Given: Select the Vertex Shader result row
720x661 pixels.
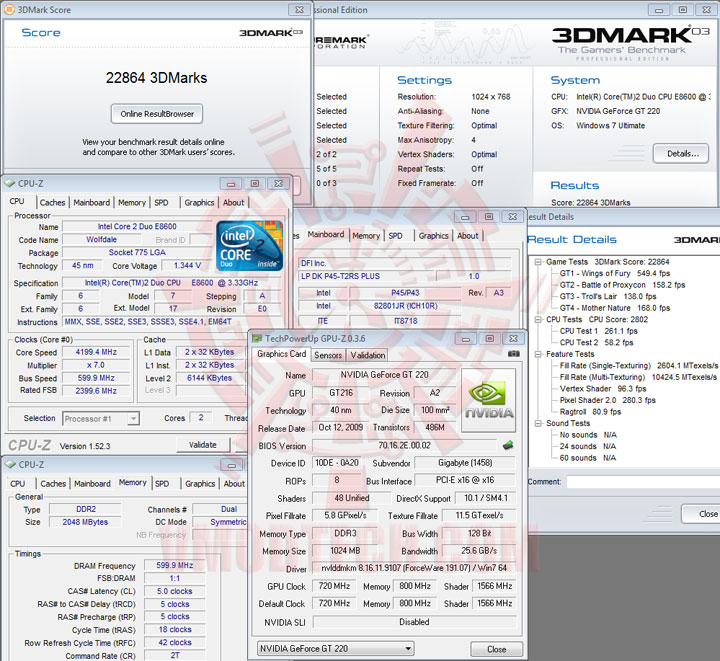Looking at the screenshot, I should (x=602, y=389).
